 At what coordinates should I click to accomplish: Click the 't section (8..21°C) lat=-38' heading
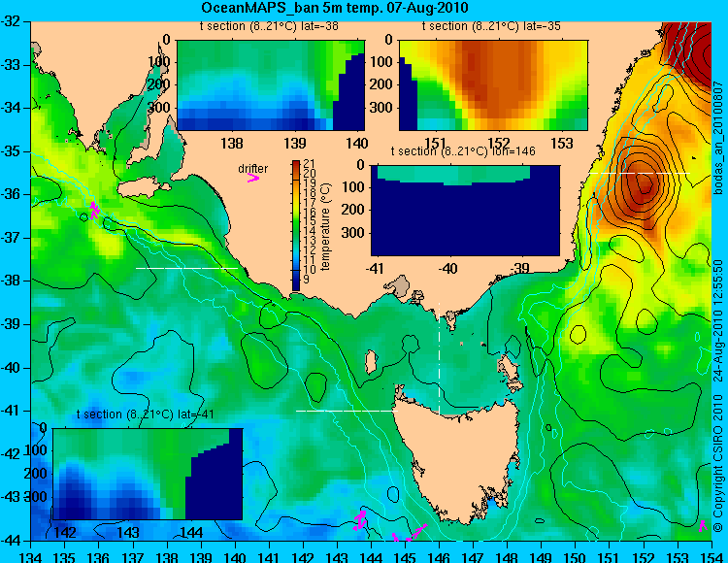269,26
